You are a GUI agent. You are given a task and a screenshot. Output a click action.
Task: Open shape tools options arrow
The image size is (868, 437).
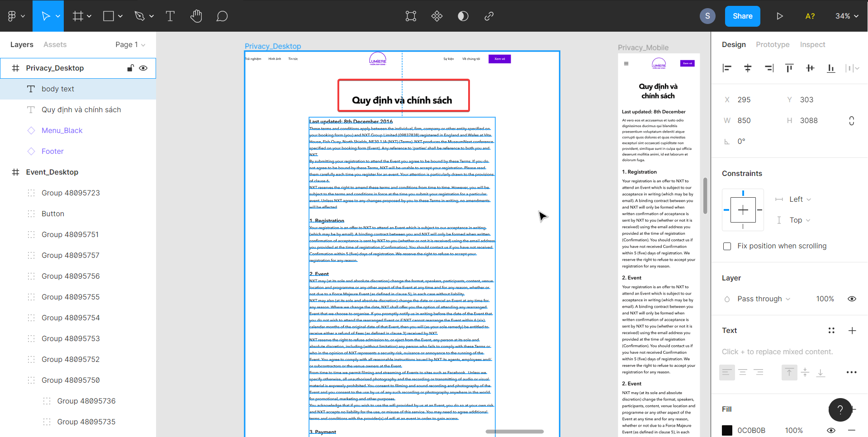[x=120, y=16]
